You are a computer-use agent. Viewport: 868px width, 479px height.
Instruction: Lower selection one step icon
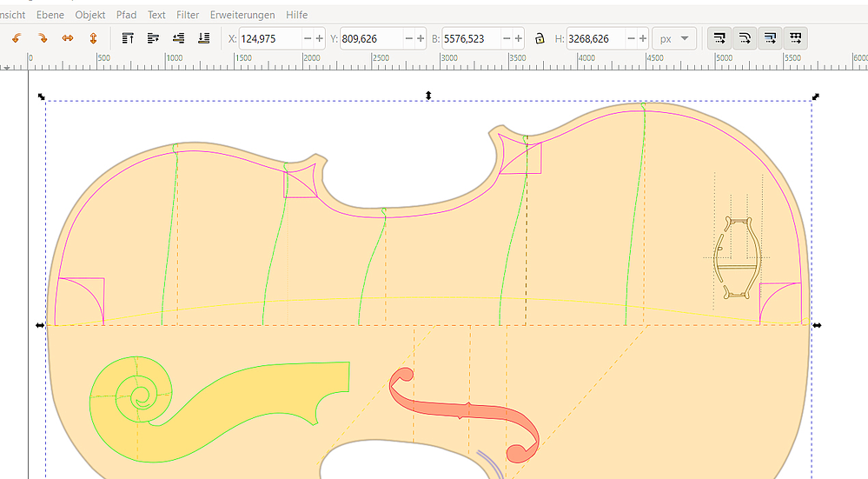[x=179, y=38]
